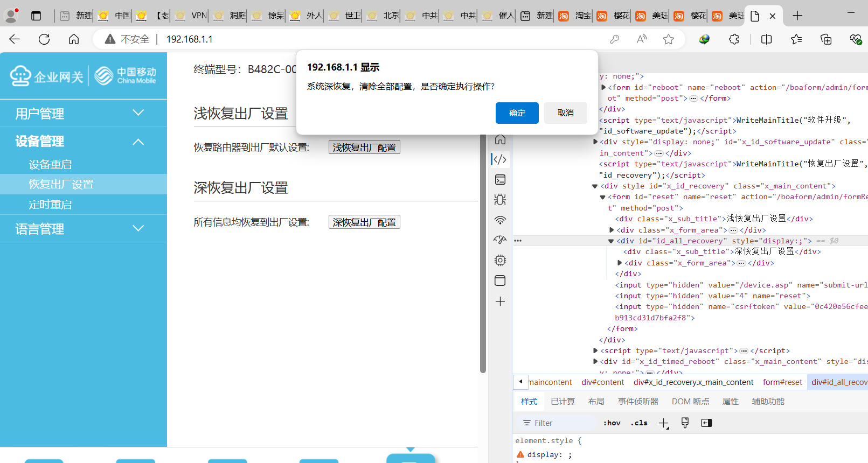
Task: Switch to the DOM 断点 tab
Action: [x=690, y=402]
